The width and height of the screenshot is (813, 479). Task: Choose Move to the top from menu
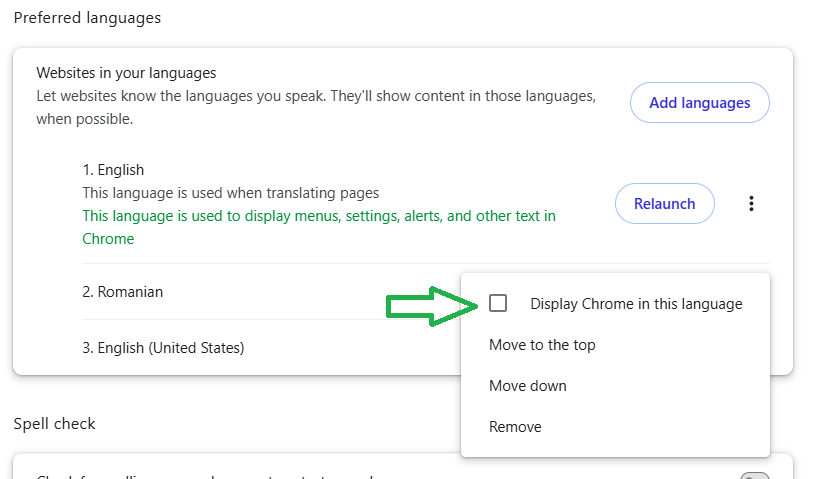[x=542, y=345]
